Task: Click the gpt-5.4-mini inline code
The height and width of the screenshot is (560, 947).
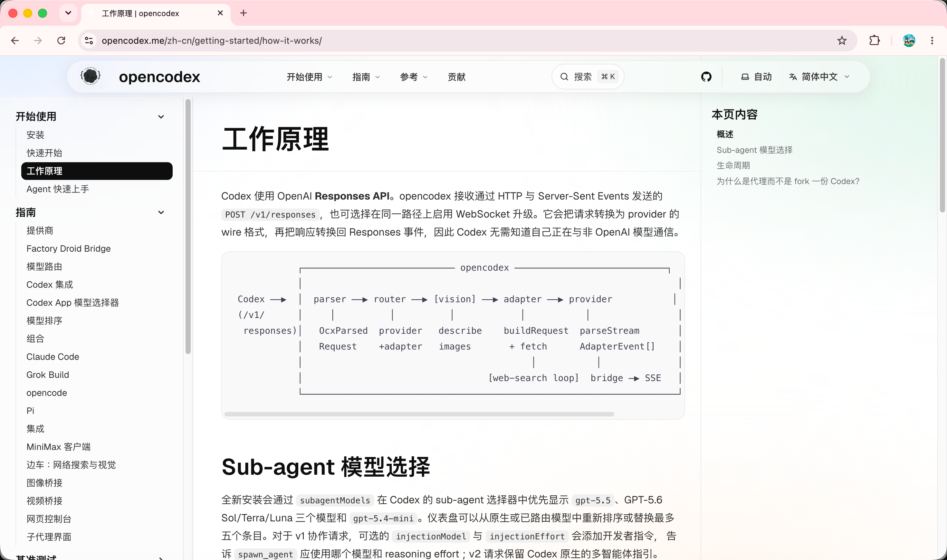Action: [x=383, y=518]
